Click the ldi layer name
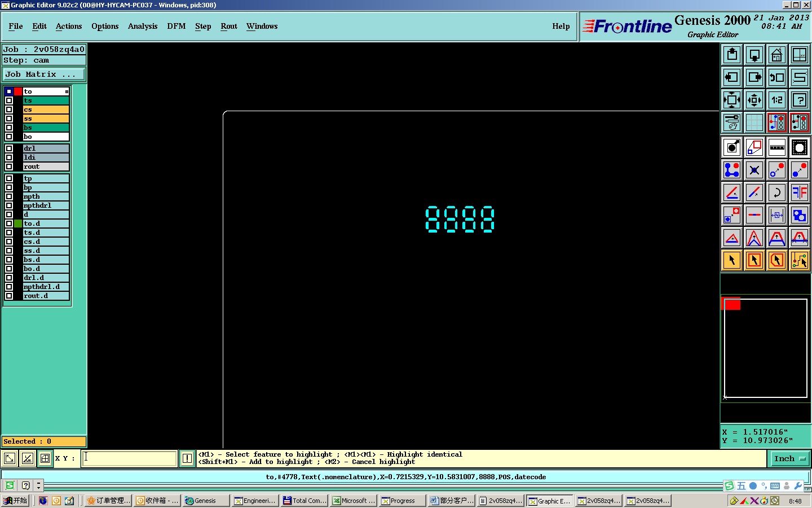This screenshot has height=508, width=812. click(46, 157)
